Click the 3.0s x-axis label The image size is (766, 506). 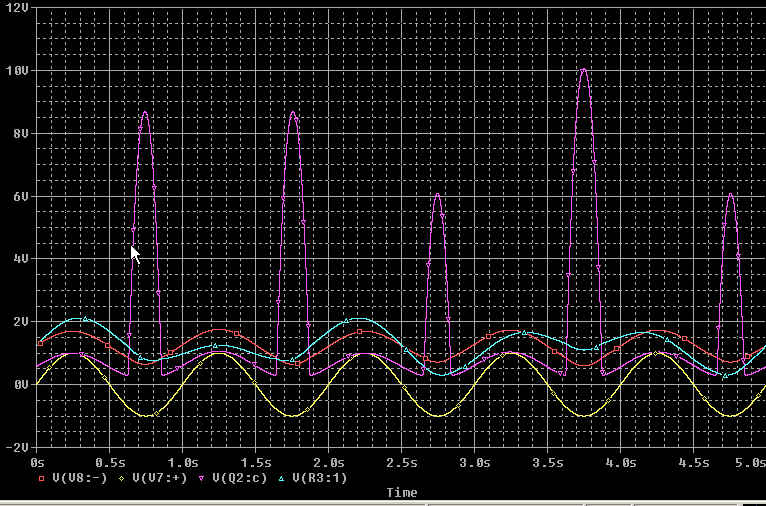click(x=475, y=462)
